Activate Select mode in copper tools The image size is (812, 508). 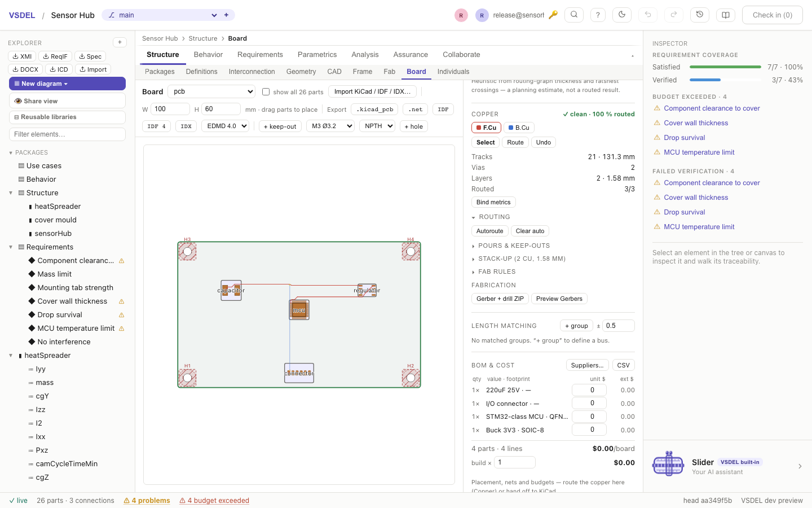486,142
